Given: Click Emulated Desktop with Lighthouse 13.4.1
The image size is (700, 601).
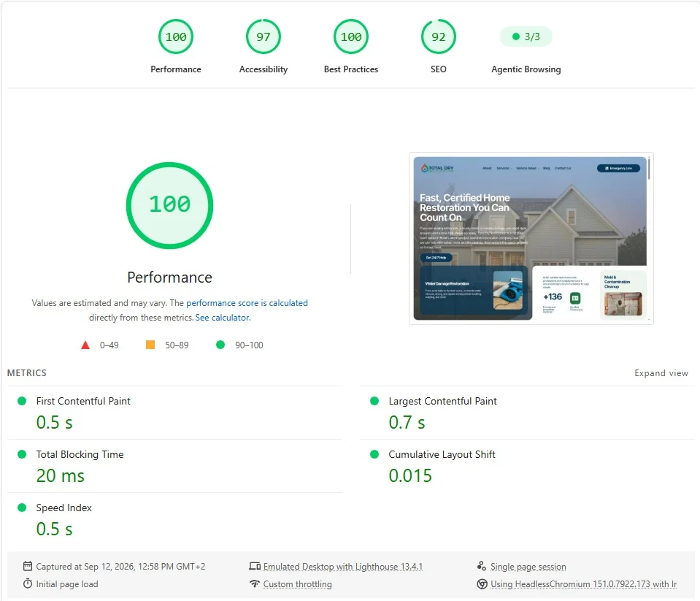Looking at the screenshot, I should pos(343,566).
